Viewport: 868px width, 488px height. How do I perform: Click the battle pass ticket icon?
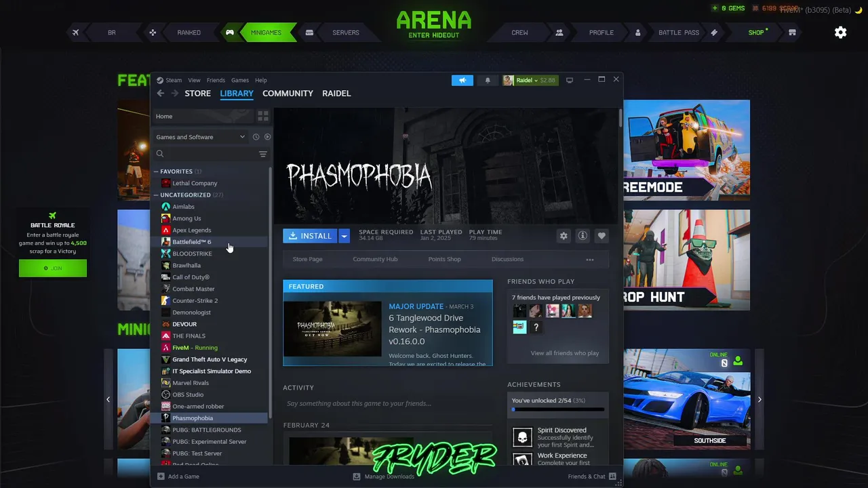click(714, 33)
